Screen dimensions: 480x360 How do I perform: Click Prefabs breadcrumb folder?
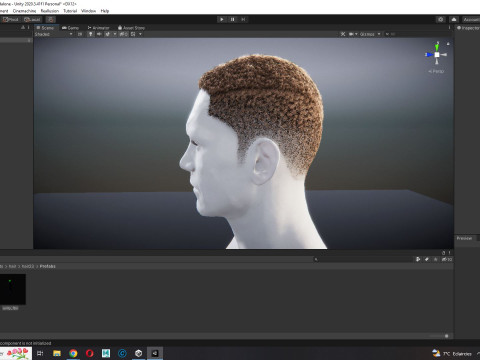click(x=48, y=266)
